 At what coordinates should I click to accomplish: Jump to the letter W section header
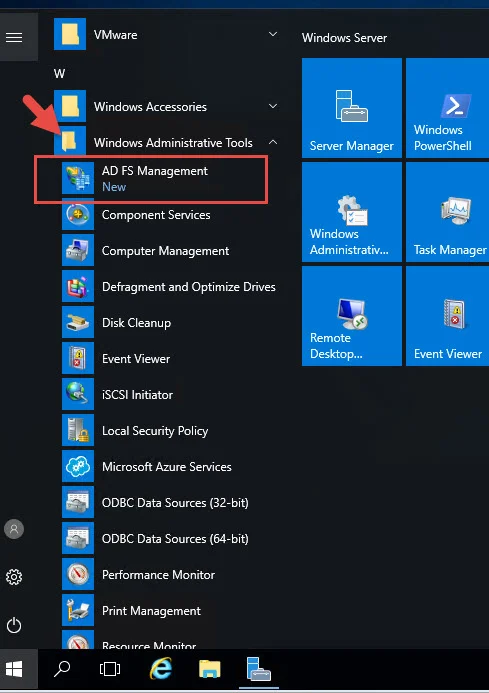click(60, 73)
